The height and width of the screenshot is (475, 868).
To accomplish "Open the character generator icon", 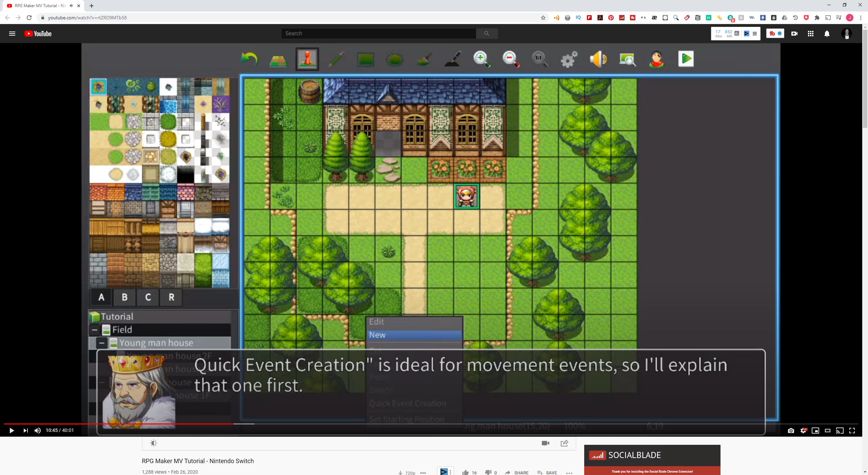I will coord(657,59).
